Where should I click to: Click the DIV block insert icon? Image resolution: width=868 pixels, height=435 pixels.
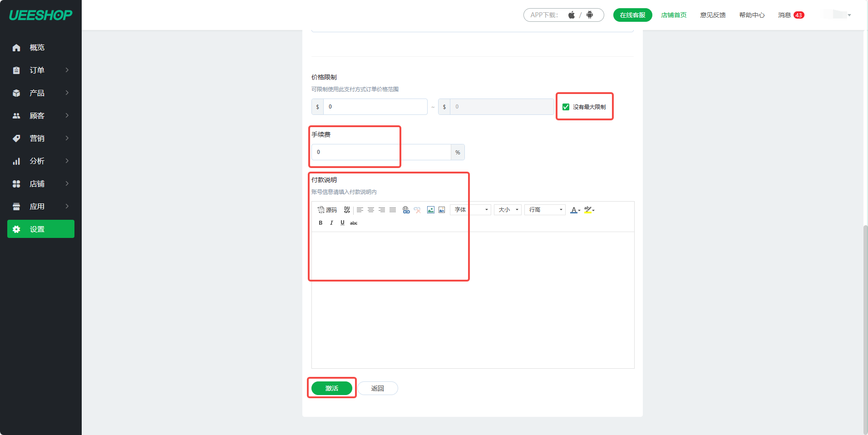pyautogui.click(x=347, y=210)
